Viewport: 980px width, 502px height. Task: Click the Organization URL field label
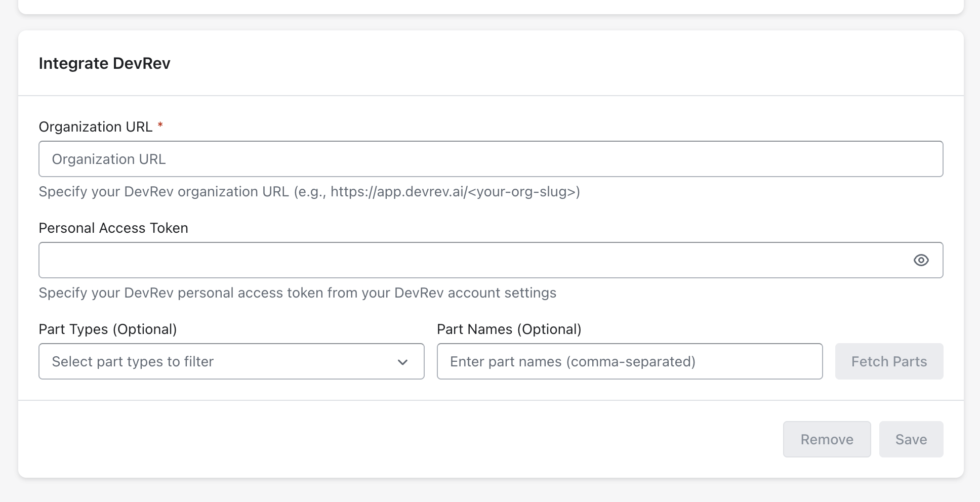pyautogui.click(x=96, y=127)
